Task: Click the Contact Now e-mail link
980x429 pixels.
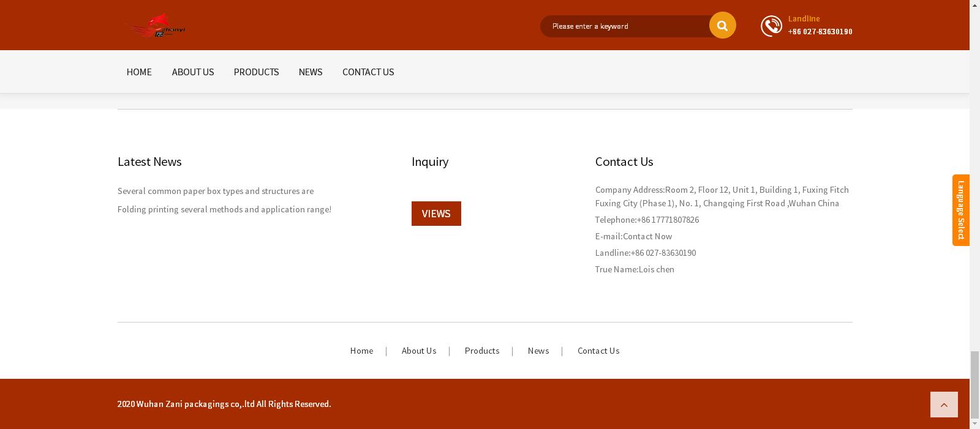Action: point(647,236)
